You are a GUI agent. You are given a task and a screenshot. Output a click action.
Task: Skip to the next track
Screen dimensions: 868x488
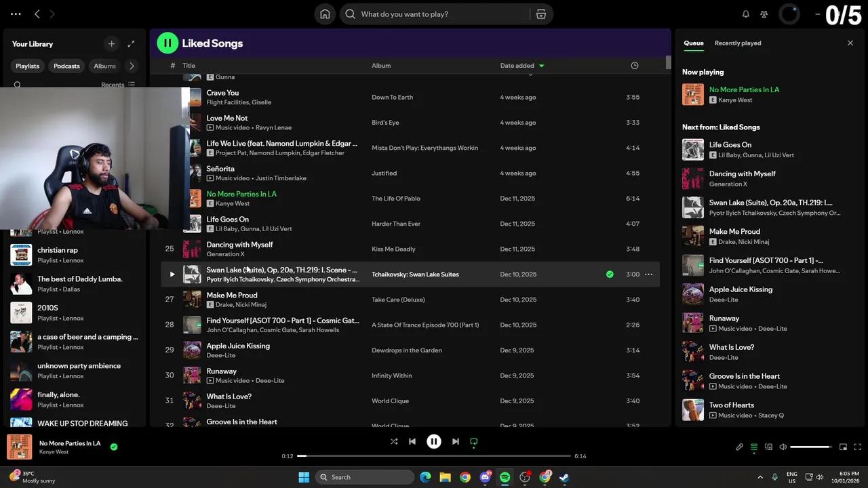point(456,441)
